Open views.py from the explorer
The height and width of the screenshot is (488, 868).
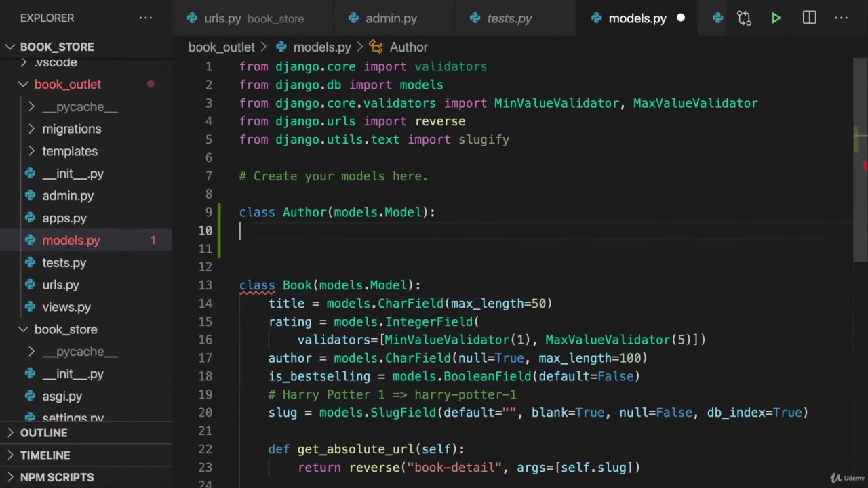[66, 307]
